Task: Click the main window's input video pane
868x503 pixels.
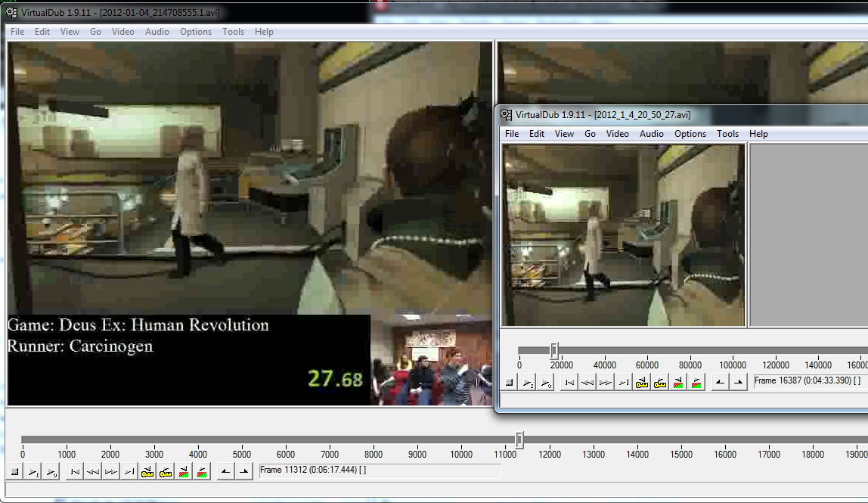Action: [x=250, y=224]
